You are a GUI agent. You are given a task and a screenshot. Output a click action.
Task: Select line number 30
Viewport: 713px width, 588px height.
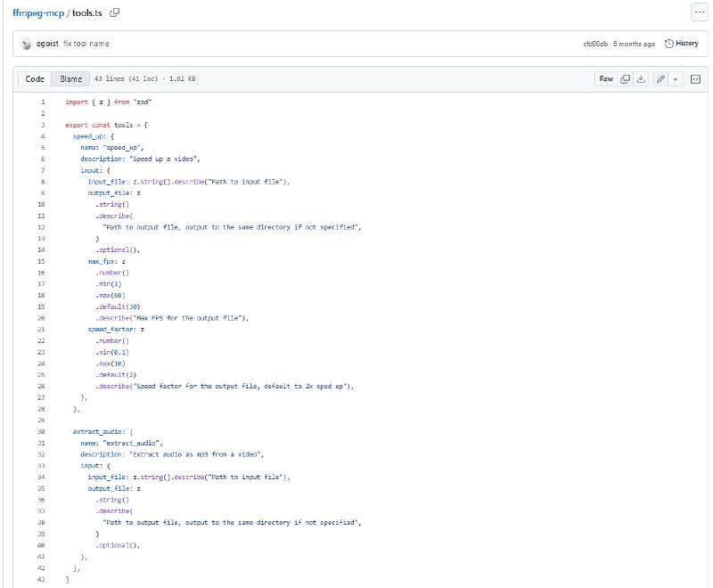click(42, 430)
